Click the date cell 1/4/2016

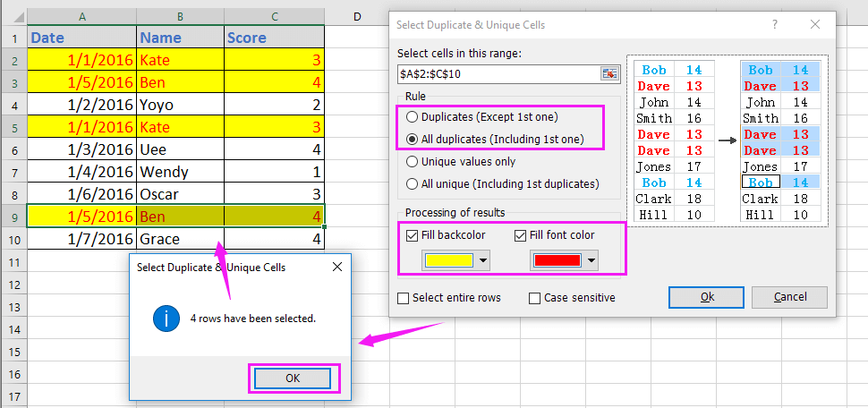coord(82,172)
